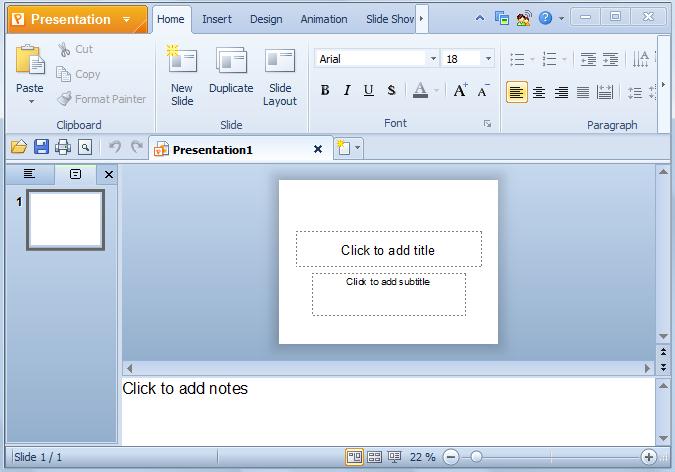
Task: Switch to Slide Sorter view
Action: pyautogui.click(x=374, y=457)
